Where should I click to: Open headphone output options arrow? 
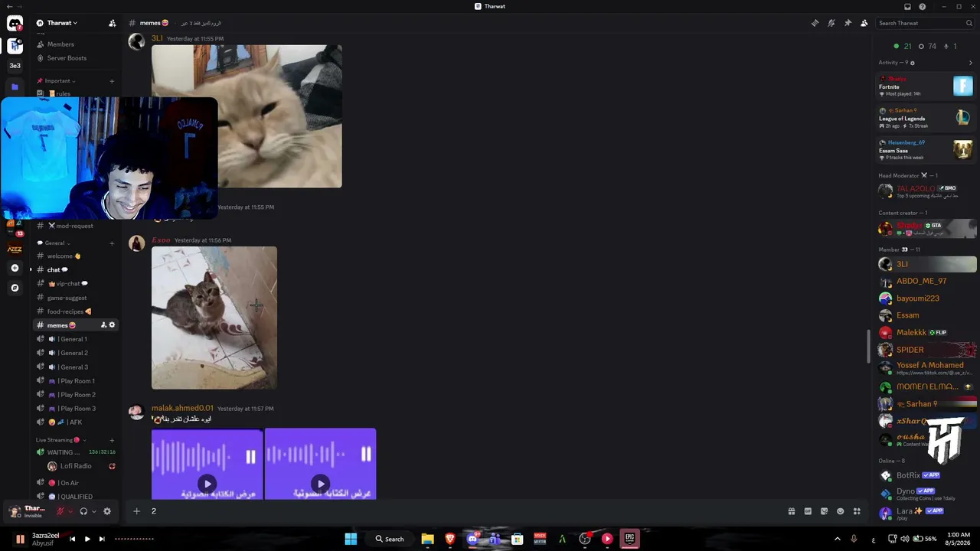tap(93, 511)
